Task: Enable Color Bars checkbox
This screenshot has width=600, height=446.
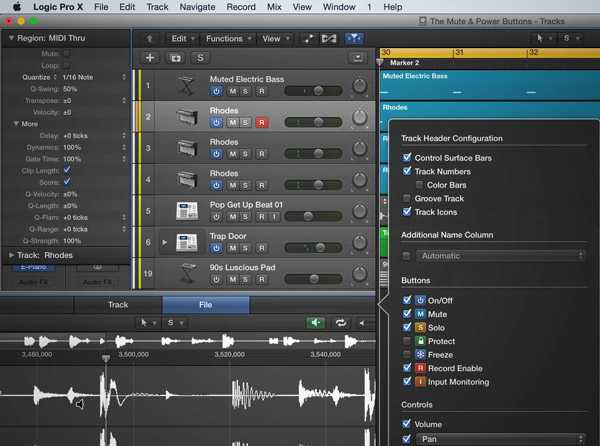Action: click(x=419, y=185)
